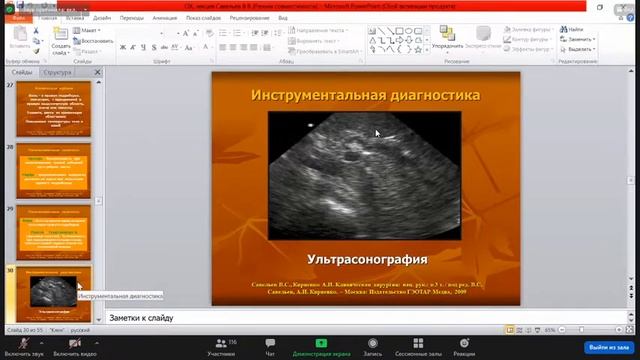Click fit slide to window icon
The height and width of the screenshot is (360, 640).
(x=630, y=330)
